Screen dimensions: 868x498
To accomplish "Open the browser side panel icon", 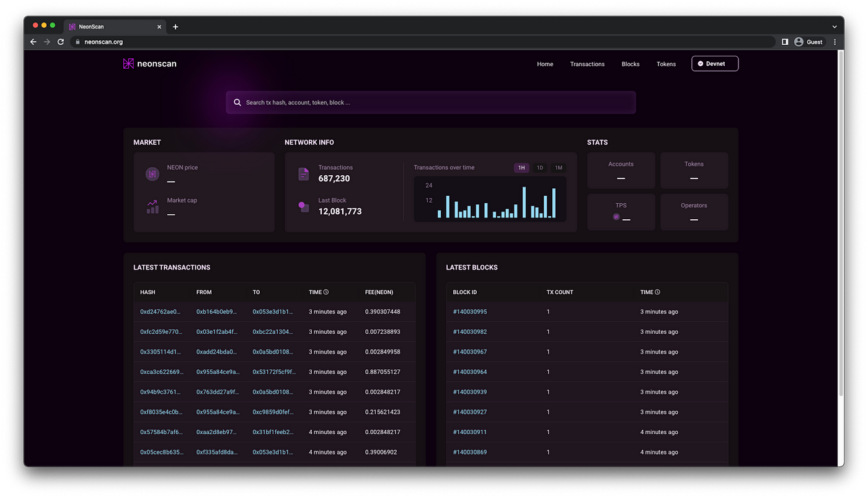I will pos(785,42).
